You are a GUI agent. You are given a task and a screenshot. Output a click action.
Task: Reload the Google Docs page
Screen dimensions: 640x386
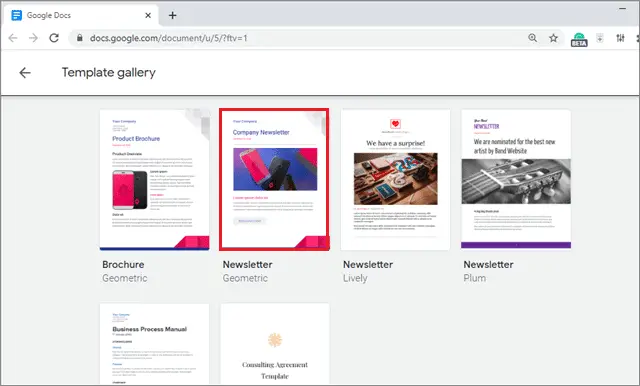[54, 38]
